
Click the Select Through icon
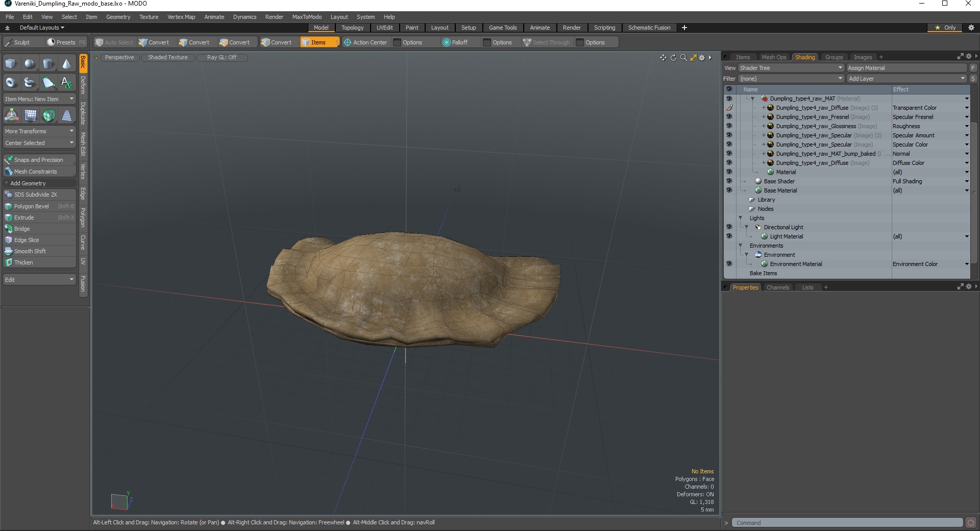click(x=527, y=42)
